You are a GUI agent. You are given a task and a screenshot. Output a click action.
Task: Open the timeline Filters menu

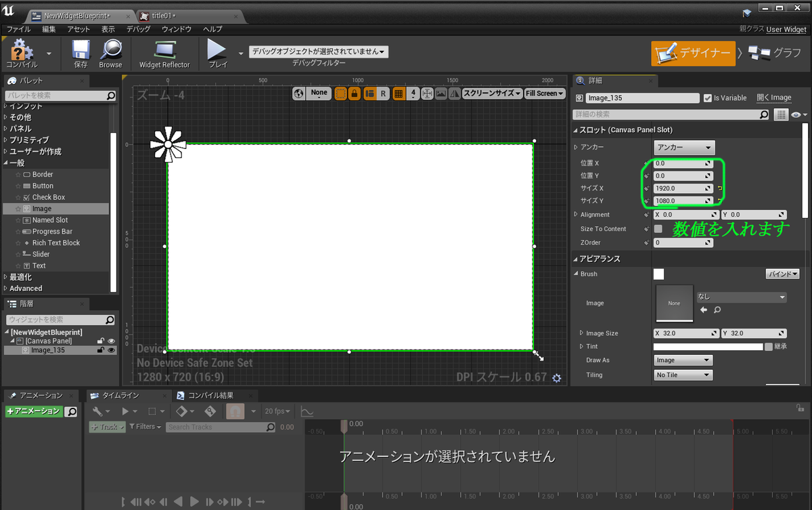tap(145, 427)
